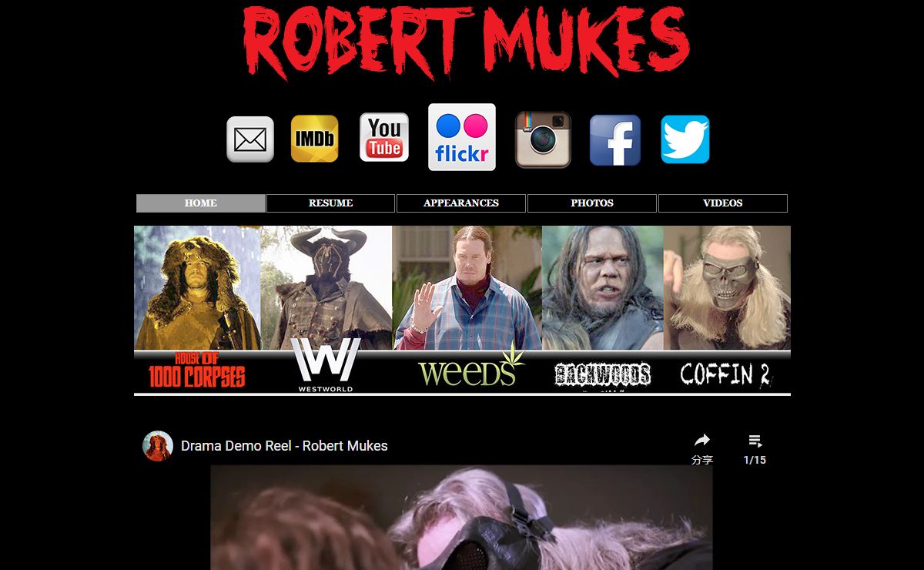Click the House of 1000 Corpses logo
The image size is (924, 570).
pos(197,371)
